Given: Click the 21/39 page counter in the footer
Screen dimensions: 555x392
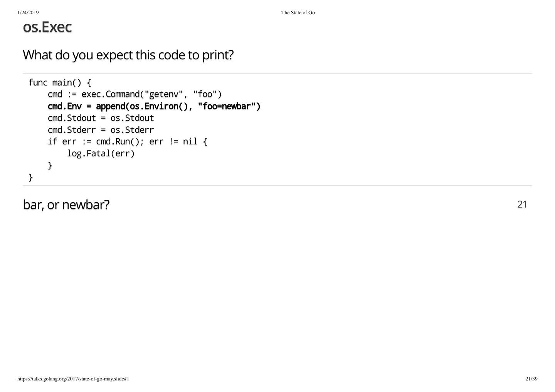Looking at the screenshot, I should [x=531, y=379].
